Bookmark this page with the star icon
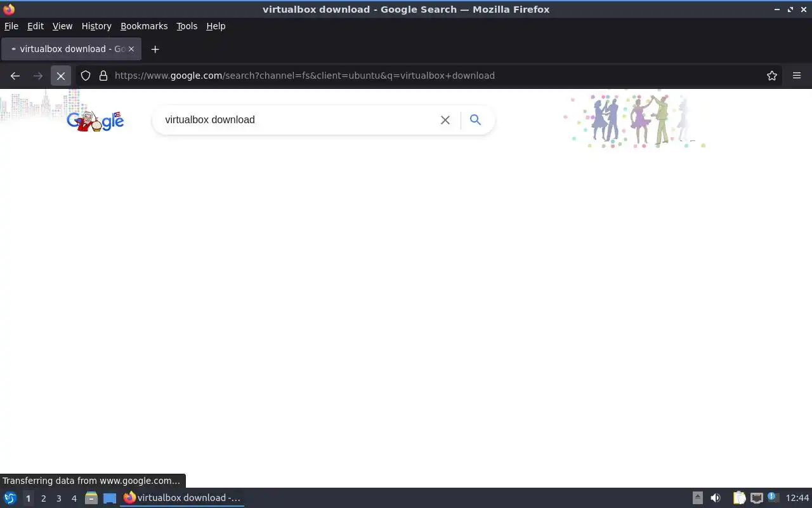The height and width of the screenshot is (508, 812). pyautogui.click(x=772, y=76)
